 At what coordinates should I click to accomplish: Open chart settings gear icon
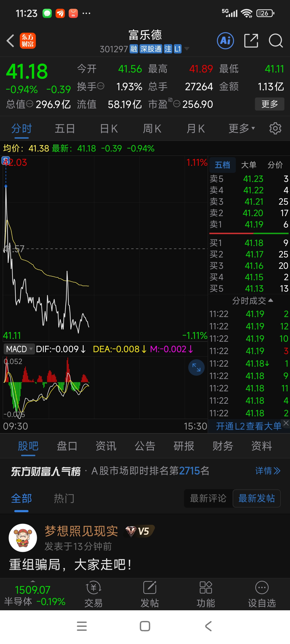pyautogui.click(x=275, y=128)
